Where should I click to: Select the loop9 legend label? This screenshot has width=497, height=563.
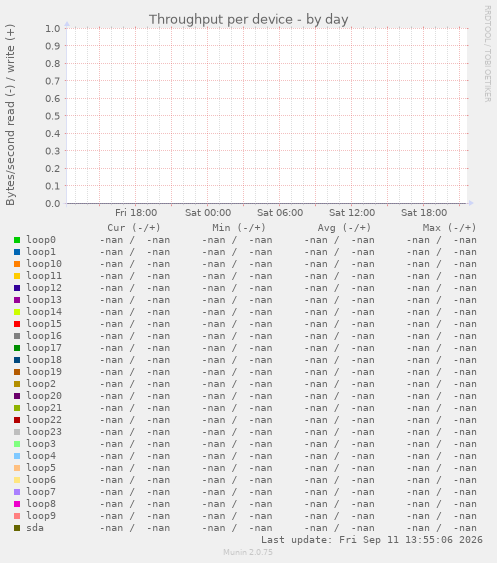pyautogui.click(x=41, y=516)
